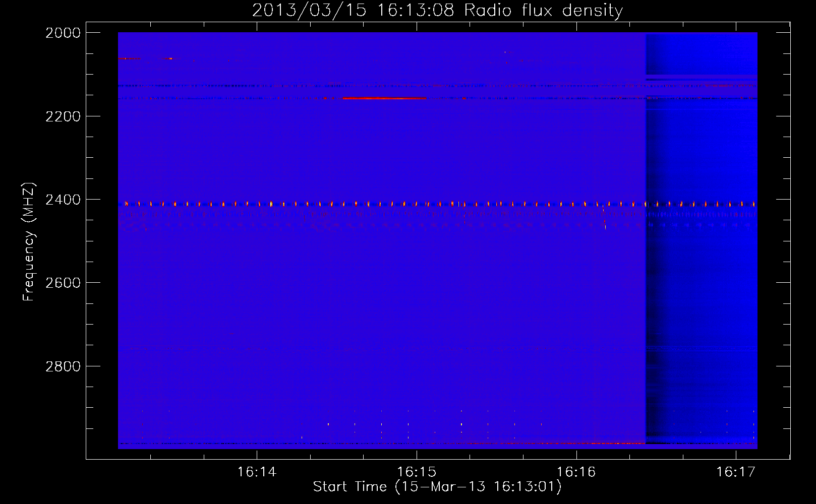Screen dimensions: 816x504
Task: Click the "Start Time (15-Mar-13 16:13:01)" axis label
Action: click(437, 487)
